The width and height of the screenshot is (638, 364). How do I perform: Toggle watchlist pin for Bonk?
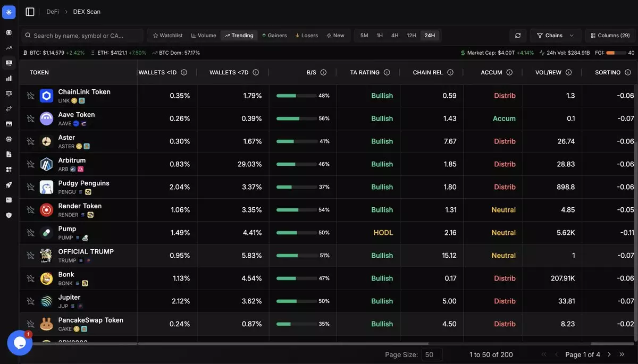(30, 278)
